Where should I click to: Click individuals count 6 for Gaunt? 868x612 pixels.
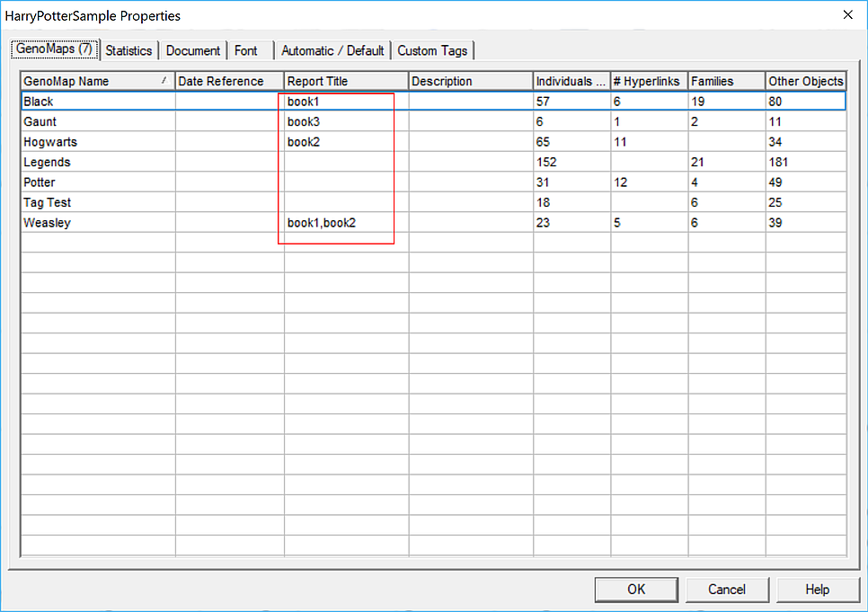pos(540,122)
